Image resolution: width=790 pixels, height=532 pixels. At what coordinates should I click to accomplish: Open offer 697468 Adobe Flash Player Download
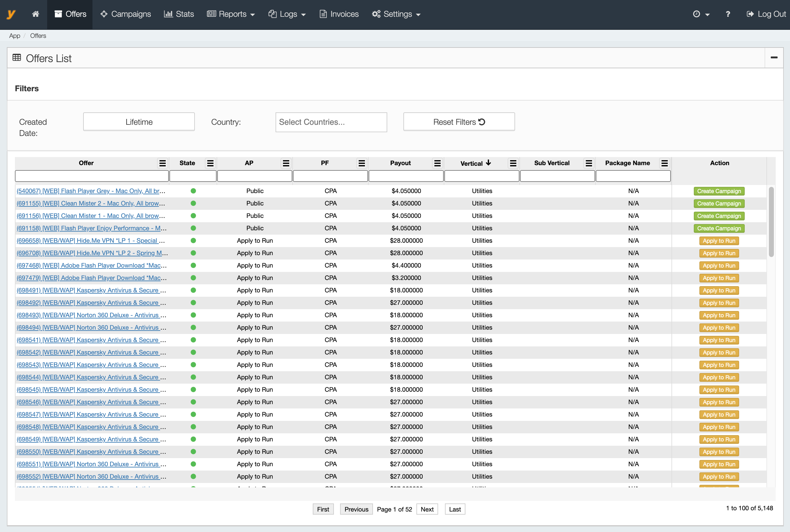tap(91, 265)
